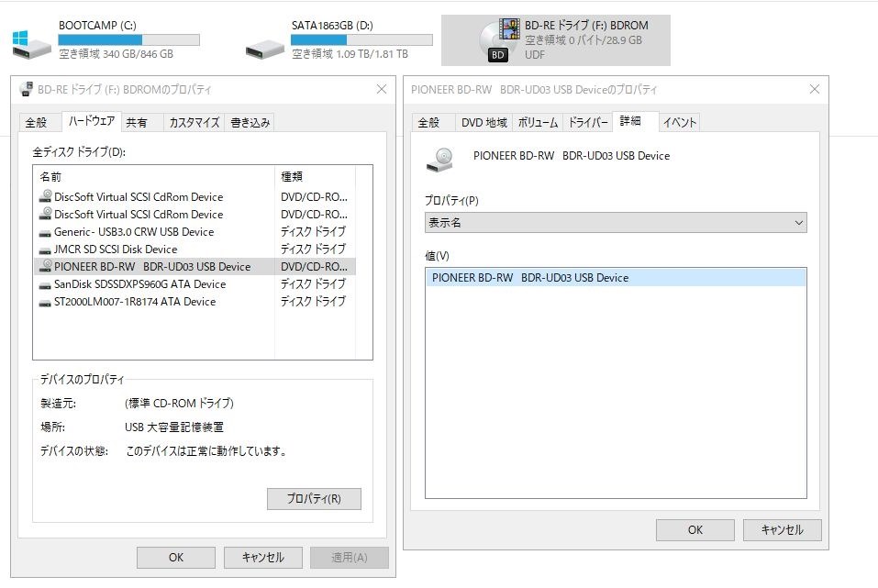Click 空き領域 340 GB/846 GB text
The image size is (878, 588).
coord(116,54)
